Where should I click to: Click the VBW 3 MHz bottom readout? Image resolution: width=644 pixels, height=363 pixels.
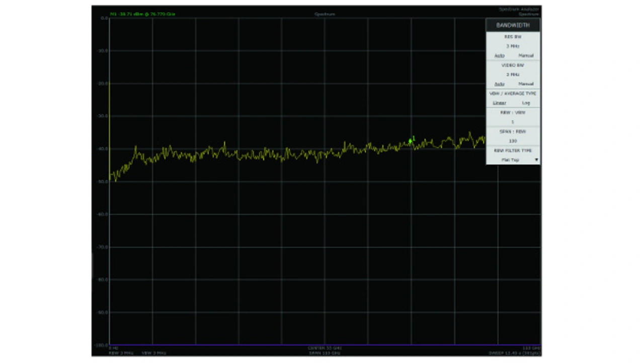tap(153, 353)
